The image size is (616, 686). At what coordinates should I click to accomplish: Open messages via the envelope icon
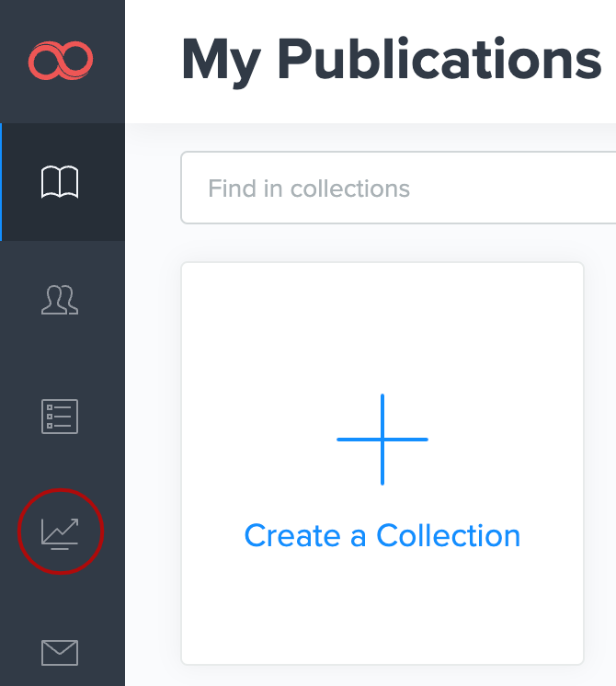click(61, 653)
